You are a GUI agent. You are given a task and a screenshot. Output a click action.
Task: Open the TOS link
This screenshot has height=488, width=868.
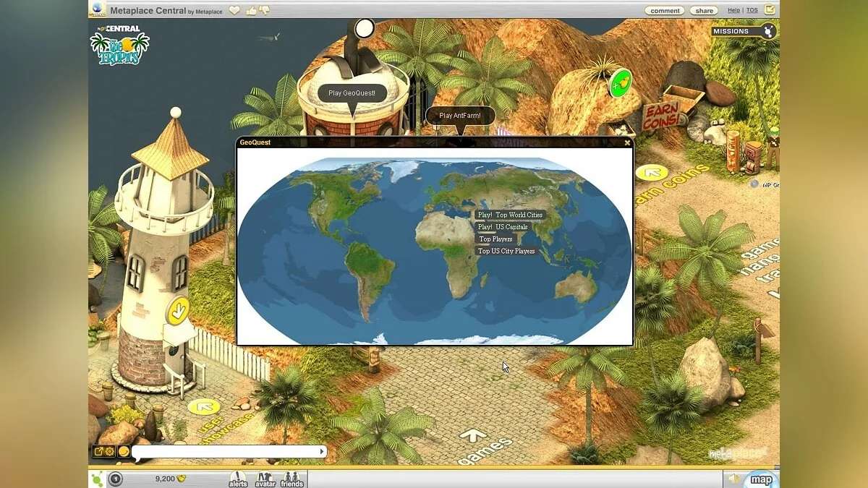tap(752, 10)
